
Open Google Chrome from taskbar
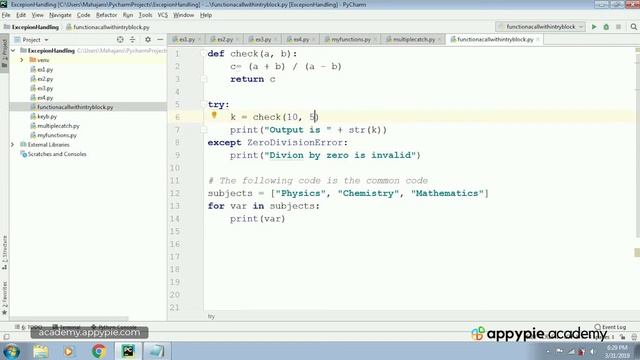[x=99, y=351]
